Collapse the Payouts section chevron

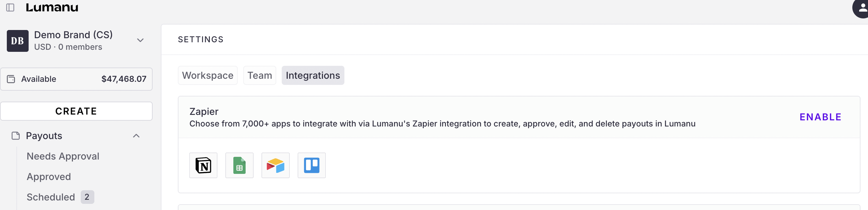pos(136,136)
